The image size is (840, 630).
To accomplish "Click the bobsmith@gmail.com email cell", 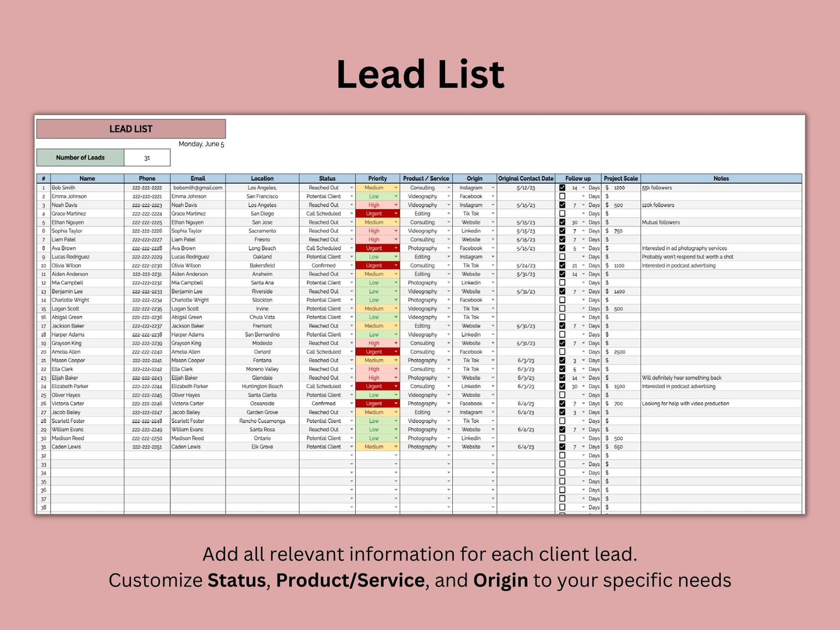I will pyautogui.click(x=198, y=188).
